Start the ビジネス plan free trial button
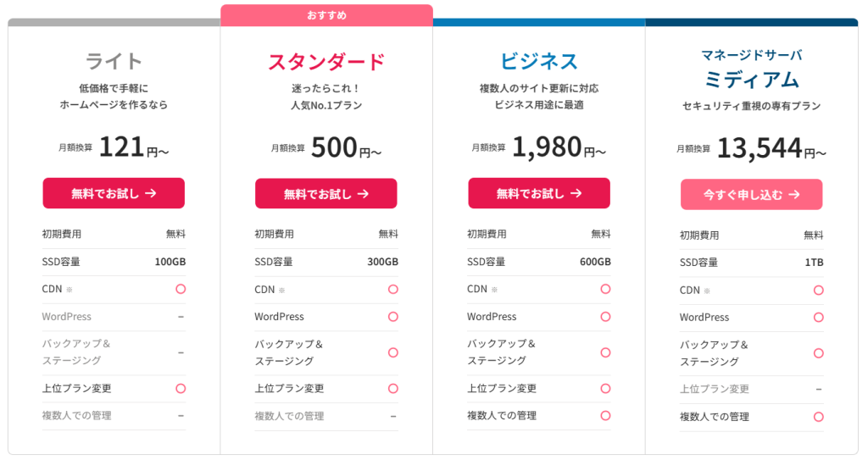 pos(538,193)
